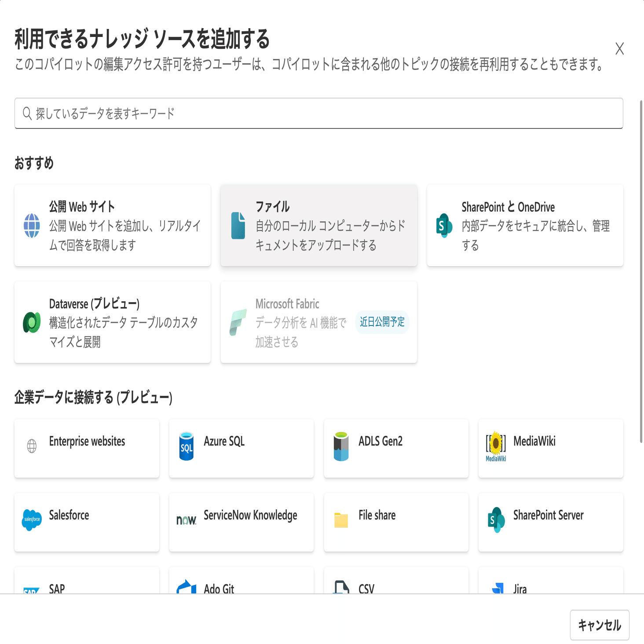Screen dimensions: 644x644
Task: Click the dialog's vertical scrollbar
Action: pos(641,271)
